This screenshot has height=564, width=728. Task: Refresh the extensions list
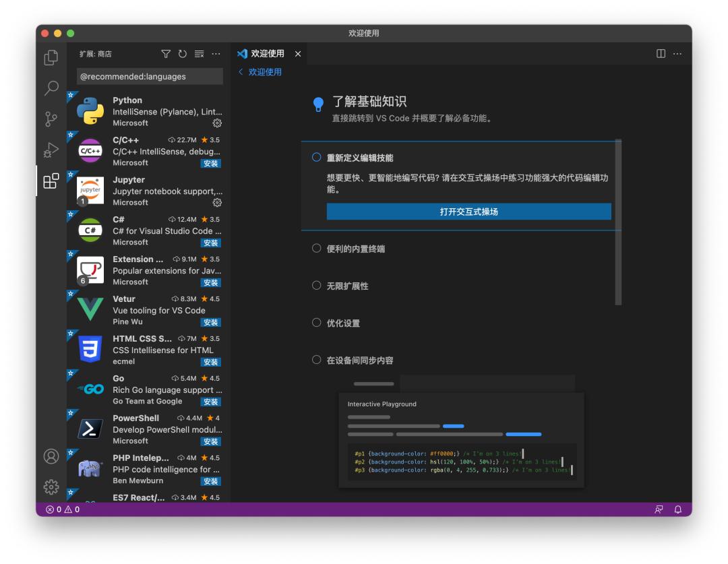coord(183,54)
